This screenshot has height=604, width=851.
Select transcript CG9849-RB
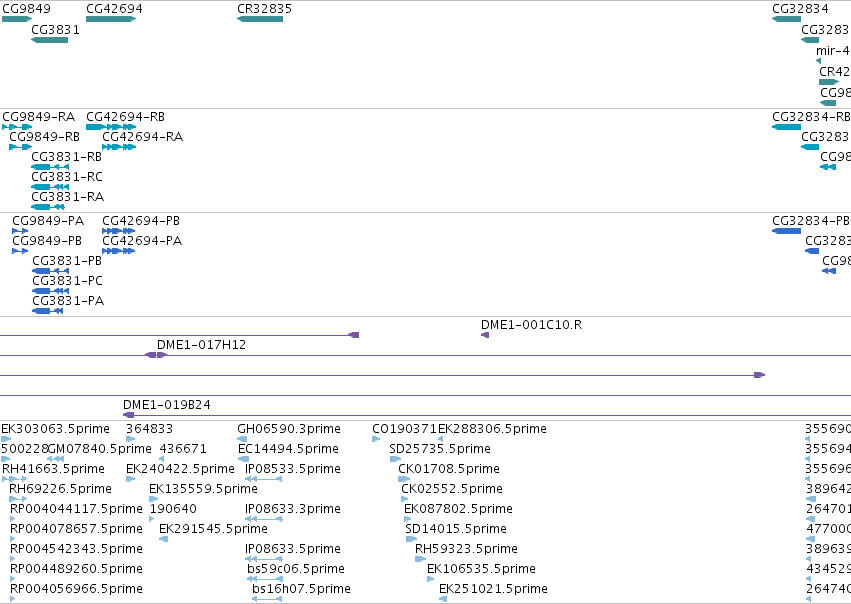click(x=21, y=147)
